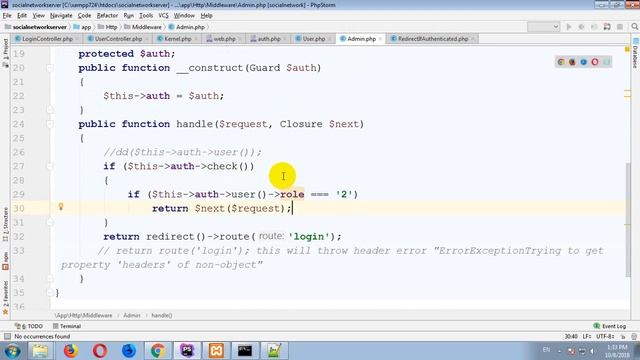Image resolution: width=640 pixels, height=360 pixels.
Task: Click the light bulb on line 30
Action: tap(61, 207)
